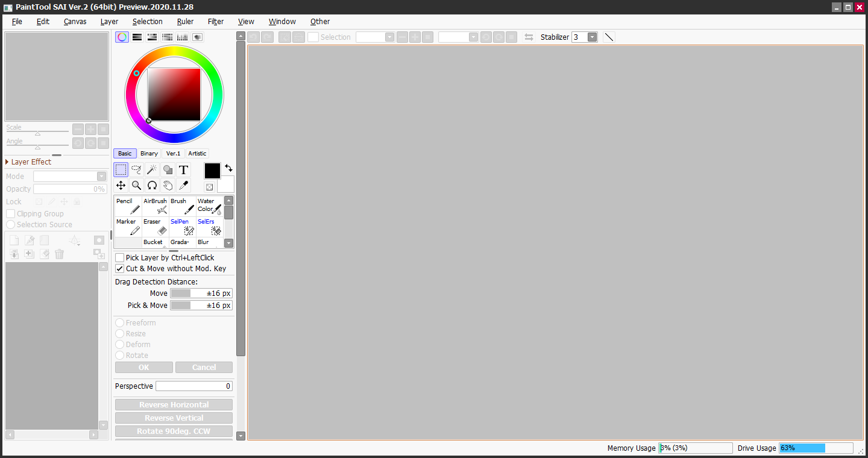
Task: Swap foreground and background colors
Action: click(229, 168)
